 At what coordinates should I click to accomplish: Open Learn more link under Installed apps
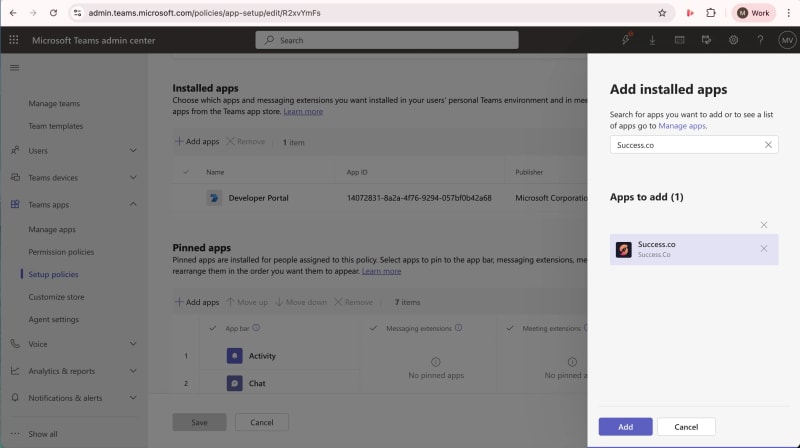[x=303, y=111]
